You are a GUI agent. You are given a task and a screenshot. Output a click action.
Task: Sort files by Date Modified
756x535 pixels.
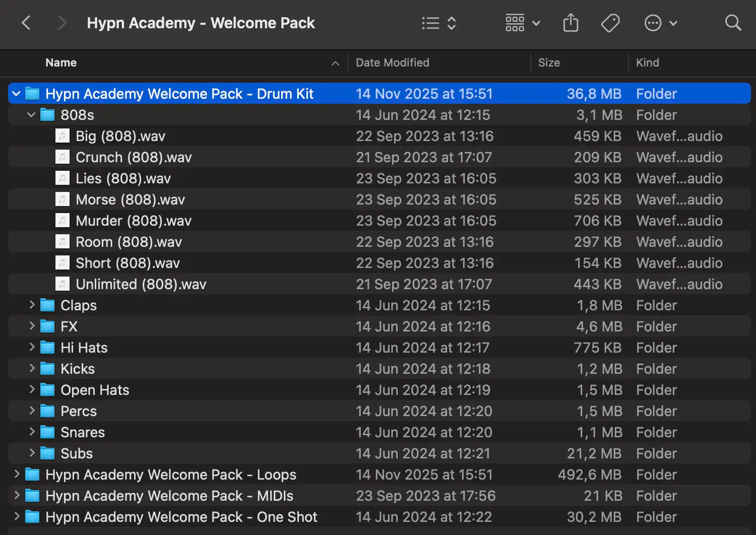click(x=393, y=62)
